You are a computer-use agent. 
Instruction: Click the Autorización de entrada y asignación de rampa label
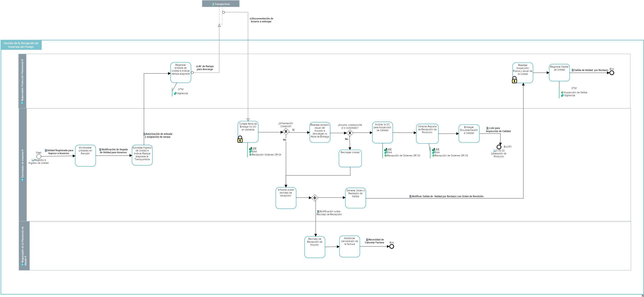tap(158, 135)
